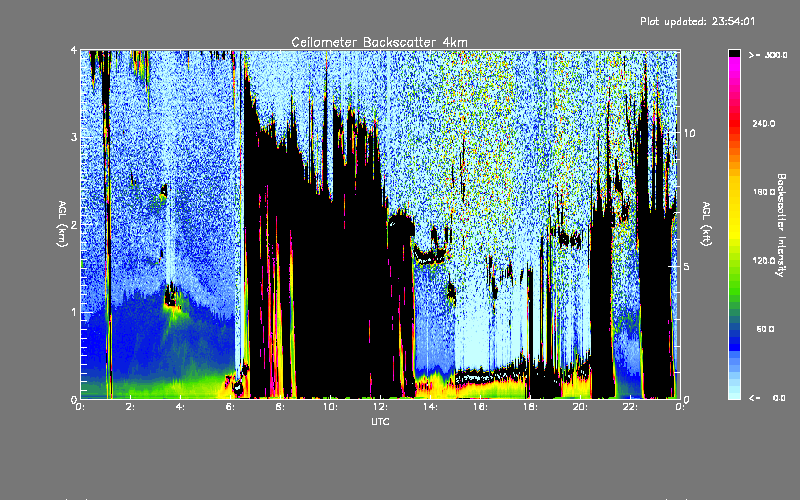This screenshot has height=500, width=800.
Task: Click the '180.0' colorbar value
Action: click(764, 192)
